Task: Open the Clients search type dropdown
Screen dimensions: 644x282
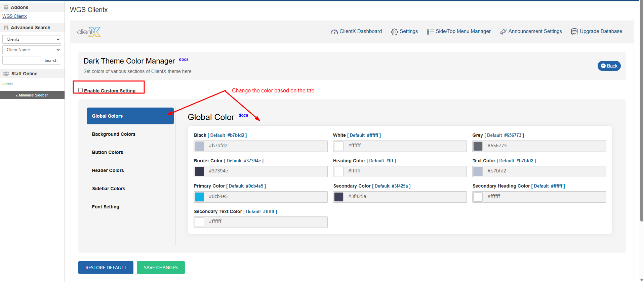Action: click(32, 39)
